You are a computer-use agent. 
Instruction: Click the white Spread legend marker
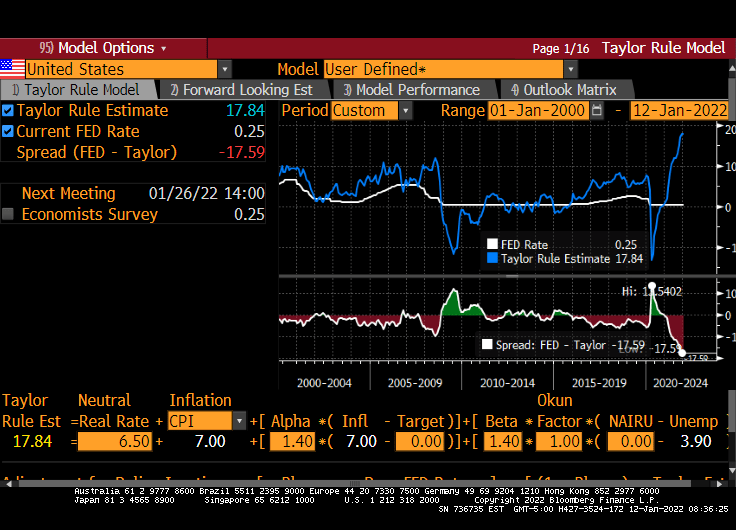tap(487, 344)
